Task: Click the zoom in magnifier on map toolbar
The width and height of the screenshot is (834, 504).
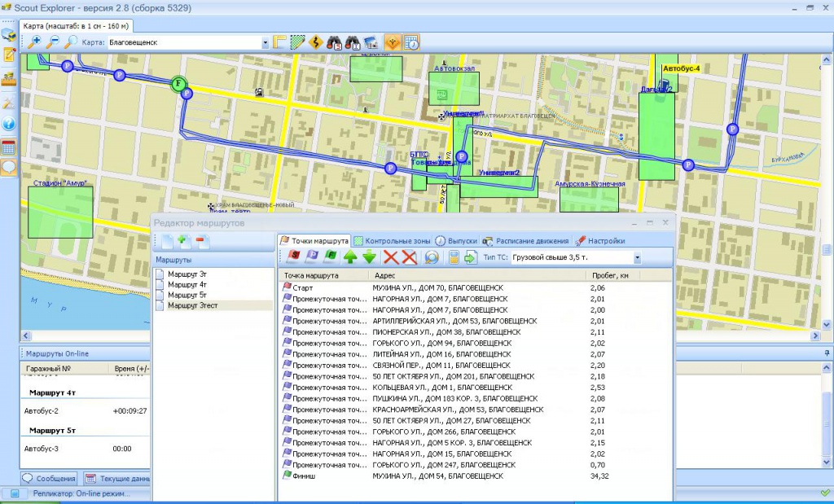Action: coord(34,42)
